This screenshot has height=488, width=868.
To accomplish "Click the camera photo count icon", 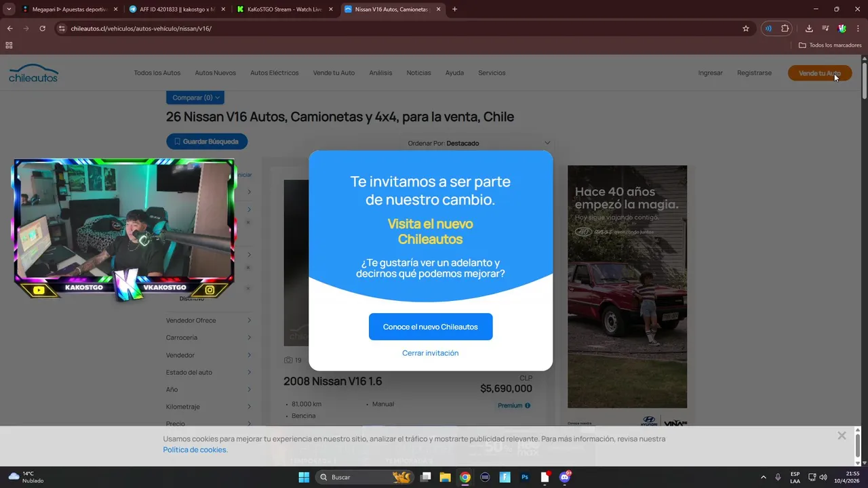I will [288, 361].
